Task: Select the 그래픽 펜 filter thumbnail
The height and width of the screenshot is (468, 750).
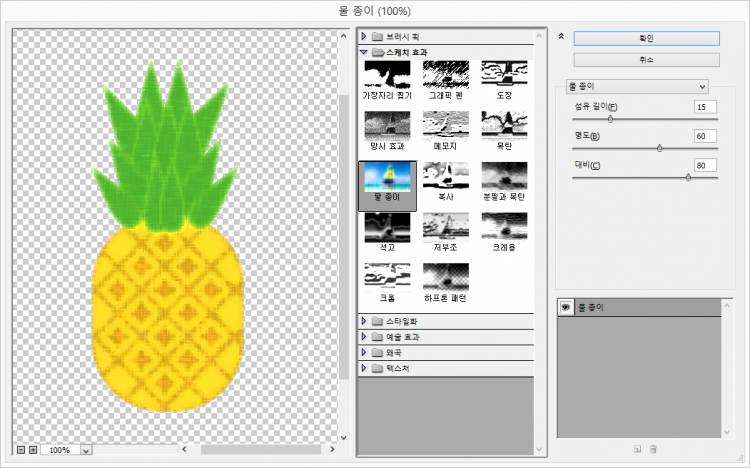Action: (446, 77)
